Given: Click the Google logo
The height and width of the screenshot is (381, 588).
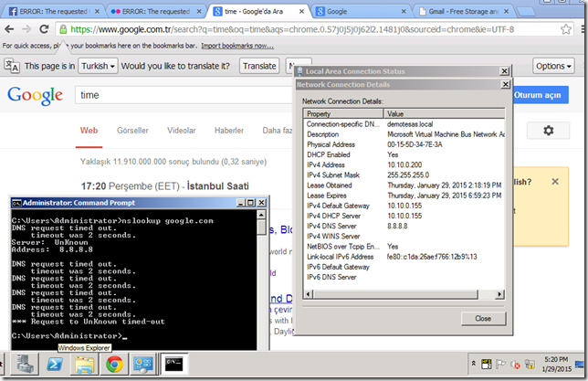Looking at the screenshot, I should click(x=36, y=95).
